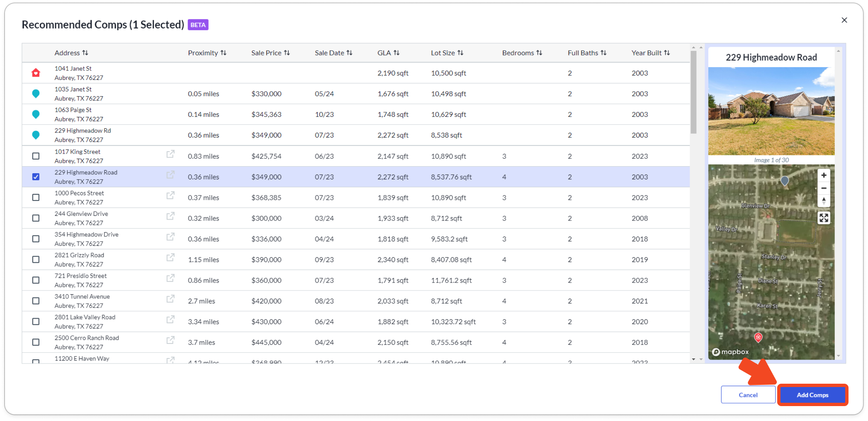Open external link for 3410 Tunnel Avenue
868x421 pixels.
170,299
